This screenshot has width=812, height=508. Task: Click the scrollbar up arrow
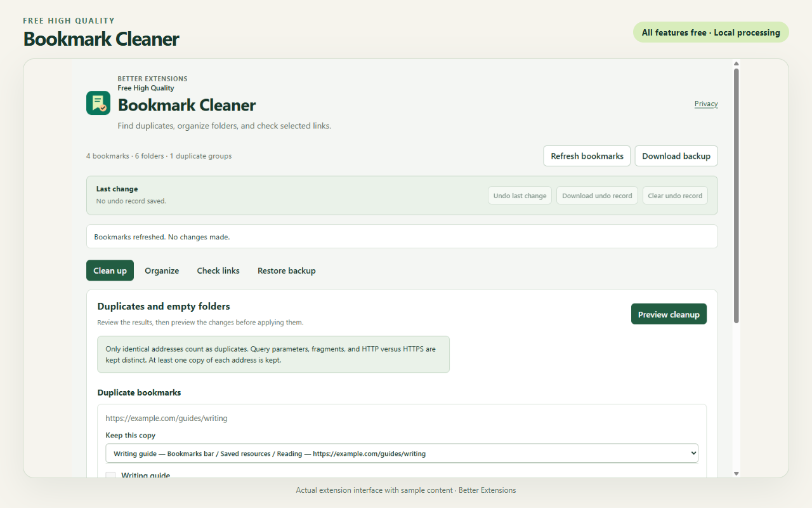click(737, 63)
